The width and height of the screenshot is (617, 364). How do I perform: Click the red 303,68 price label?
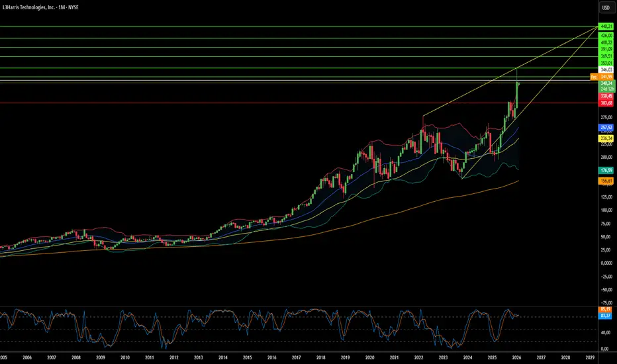click(605, 103)
